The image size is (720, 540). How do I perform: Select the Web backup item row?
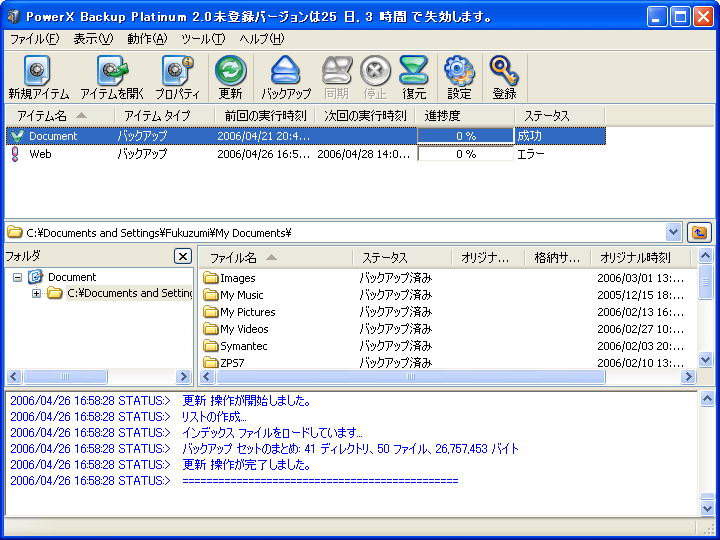(x=305, y=154)
